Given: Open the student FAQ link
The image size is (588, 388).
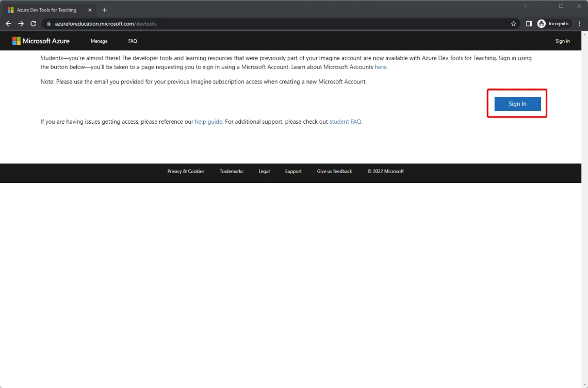Looking at the screenshot, I should pyautogui.click(x=346, y=122).
